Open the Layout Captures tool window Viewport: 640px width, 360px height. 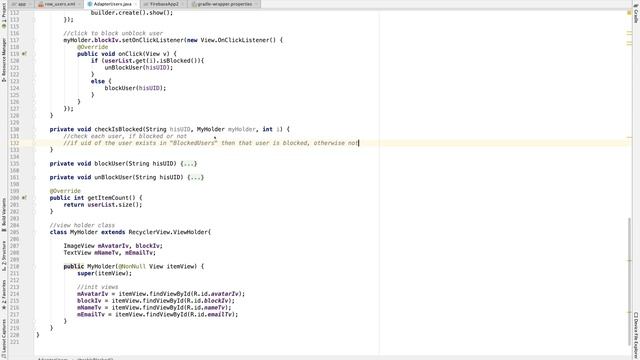point(4,337)
